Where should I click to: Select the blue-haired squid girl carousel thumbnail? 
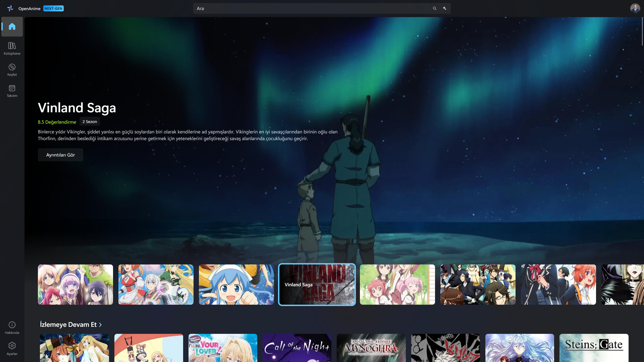click(236, 285)
